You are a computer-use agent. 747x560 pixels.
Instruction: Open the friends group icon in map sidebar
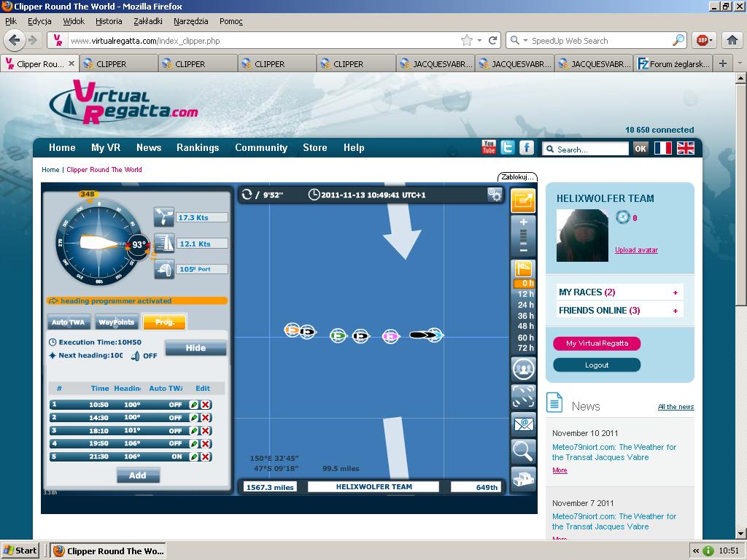[x=523, y=369]
